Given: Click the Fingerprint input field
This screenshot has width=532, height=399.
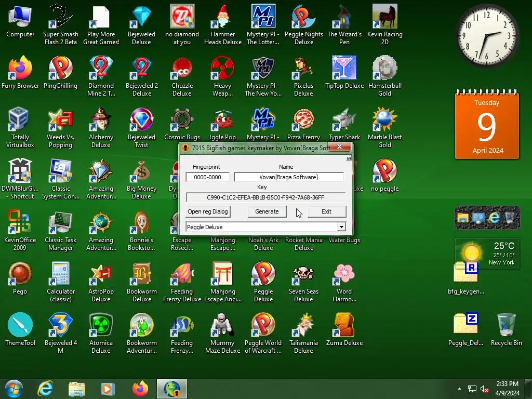Looking at the screenshot, I should (207, 177).
